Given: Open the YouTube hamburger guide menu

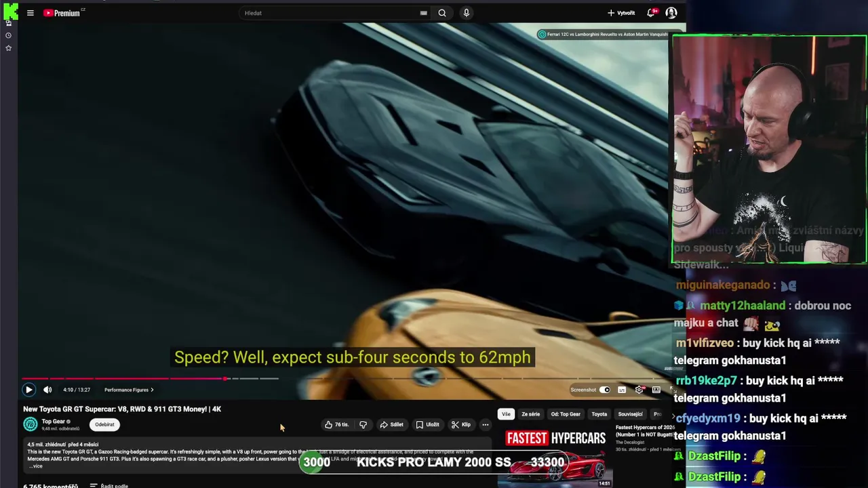Looking at the screenshot, I should [30, 13].
